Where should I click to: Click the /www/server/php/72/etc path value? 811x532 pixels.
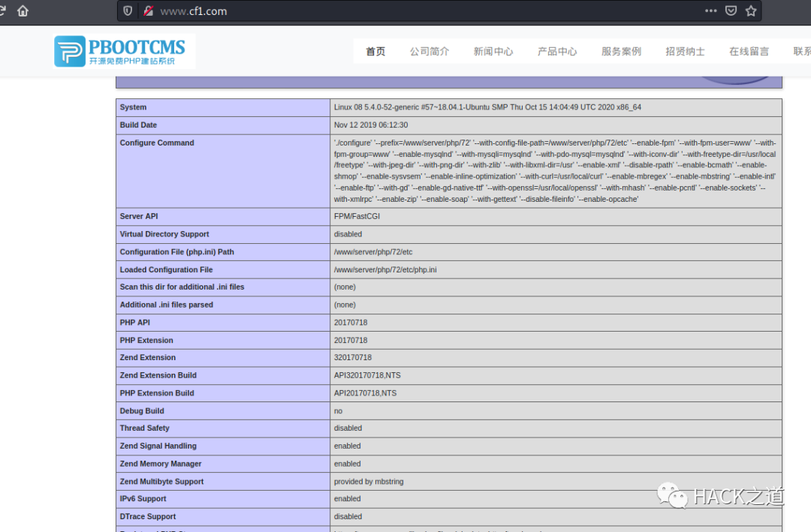click(x=373, y=252)
